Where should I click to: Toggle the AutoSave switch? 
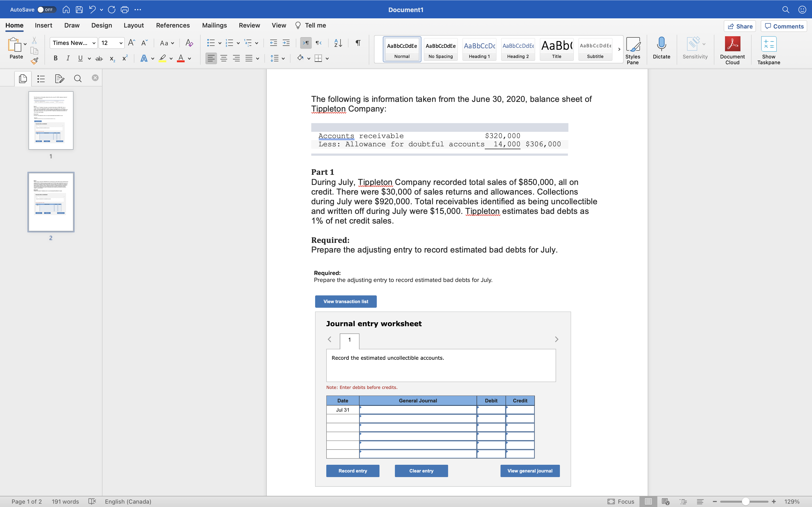pos(46,10)
